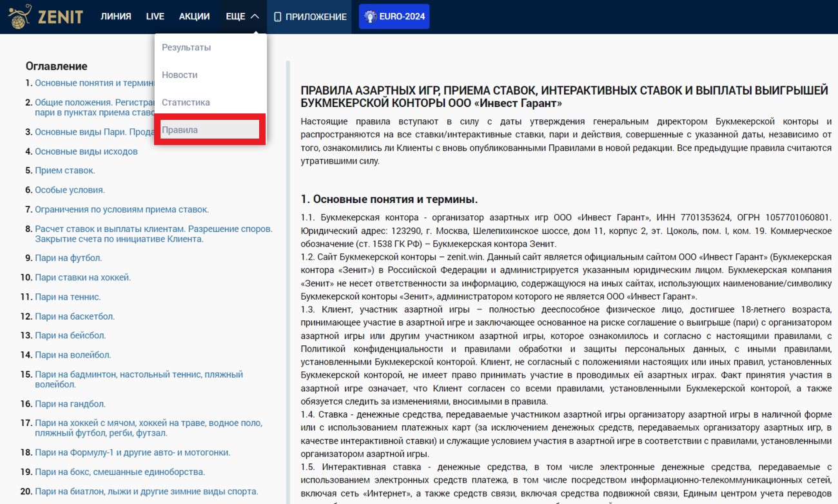This screenshot has width=838, height=504.
Task: Click the Zenit logo
Action: [45, 17]
